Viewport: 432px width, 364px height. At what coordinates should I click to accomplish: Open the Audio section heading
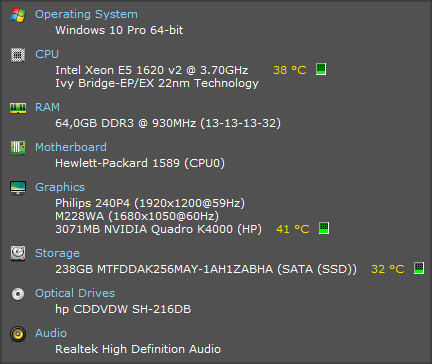pos(51,333)
